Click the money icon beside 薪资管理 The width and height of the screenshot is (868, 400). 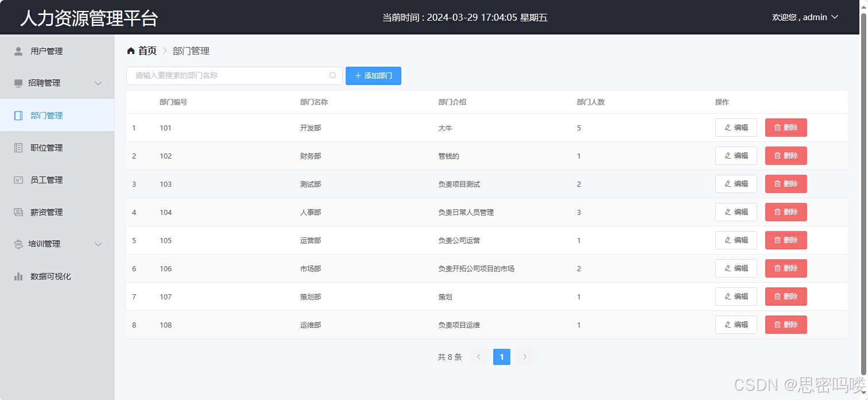(18, 212)
